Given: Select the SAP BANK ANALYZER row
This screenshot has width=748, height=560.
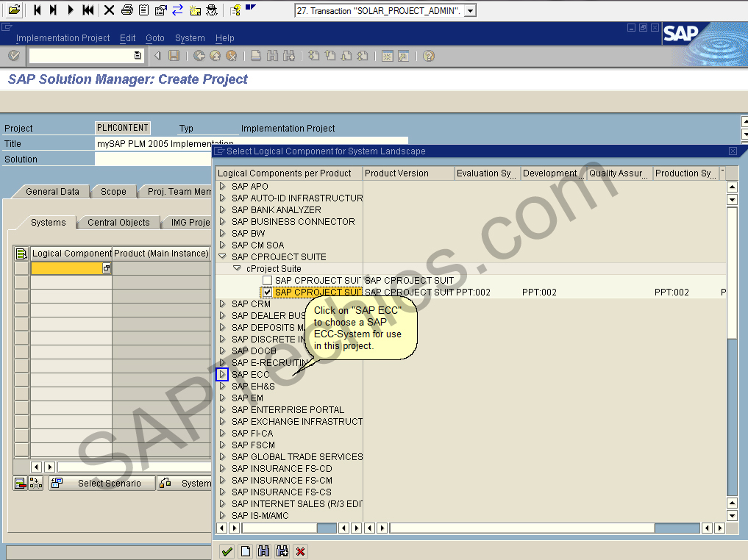Looking at the screenshot, I should tap(277, 209).
